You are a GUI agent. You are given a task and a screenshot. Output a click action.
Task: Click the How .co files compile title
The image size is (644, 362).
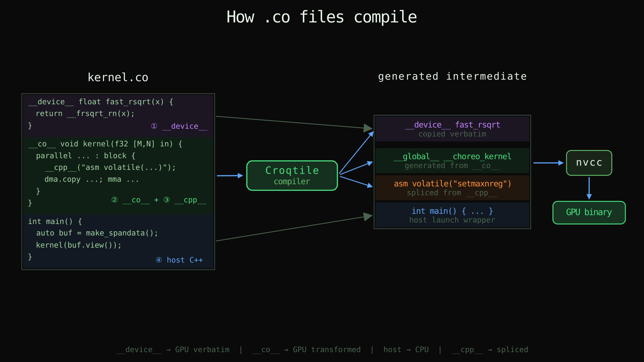[322, 17]
